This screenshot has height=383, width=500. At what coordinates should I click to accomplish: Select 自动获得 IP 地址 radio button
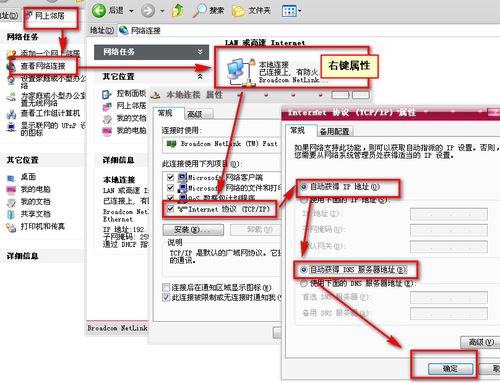pos(304,187)
